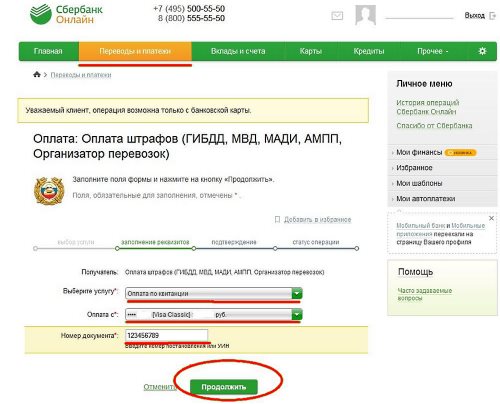500x404 pixels.
Task: Open settings via the gear icon
Action: point(482,51)
